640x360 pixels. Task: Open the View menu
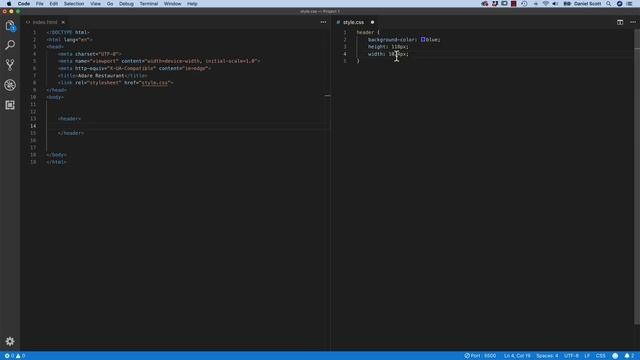click(95, 4)
